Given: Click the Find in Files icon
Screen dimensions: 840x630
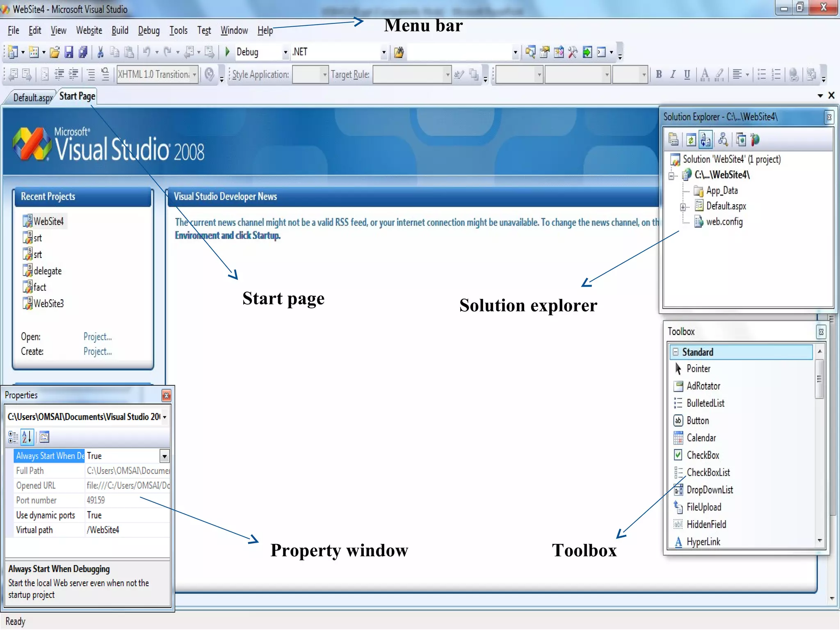Looking at the screenshot, I should (399, 52).
